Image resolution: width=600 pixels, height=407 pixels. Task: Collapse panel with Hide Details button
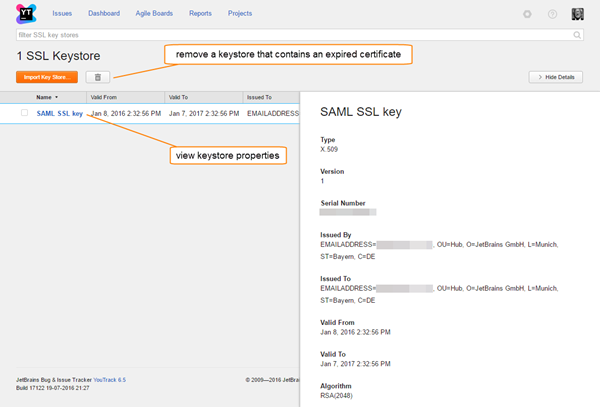click(555, 77)
